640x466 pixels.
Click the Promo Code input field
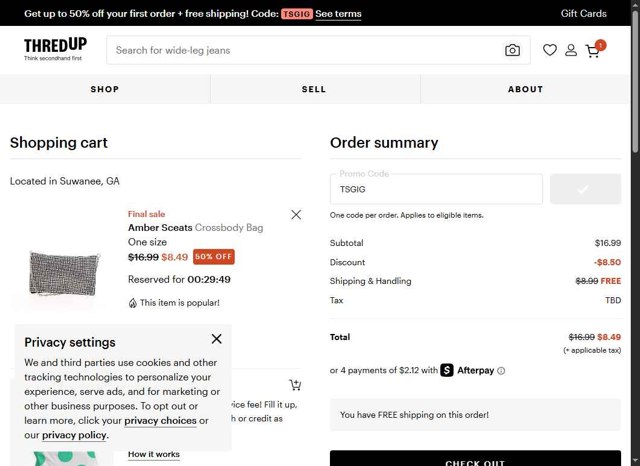(436, 189)
